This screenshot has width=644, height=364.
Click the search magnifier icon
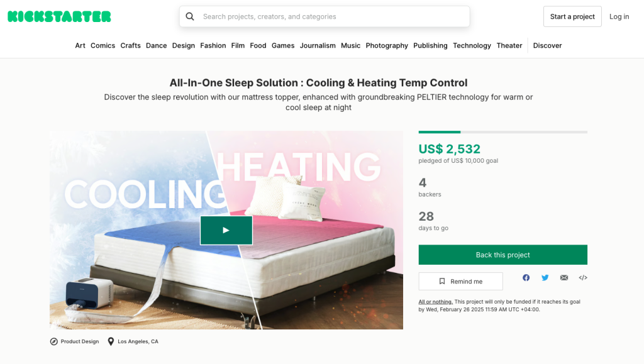pos(190,16)
